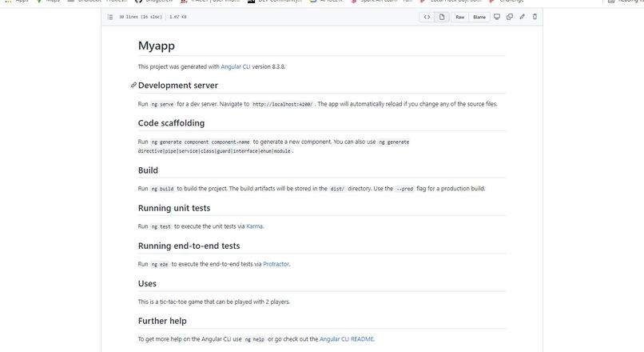This screenshot has width=644, height=352.
Task: Click the Uses heading
Action: (147, 284)
